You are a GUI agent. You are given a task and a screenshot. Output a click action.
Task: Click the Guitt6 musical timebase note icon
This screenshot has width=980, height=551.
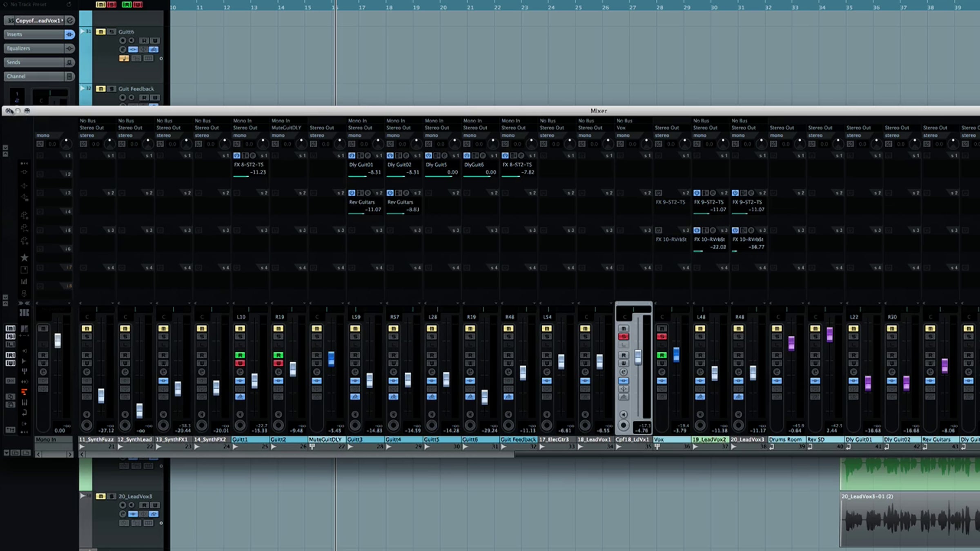click(x=124, y=58)
